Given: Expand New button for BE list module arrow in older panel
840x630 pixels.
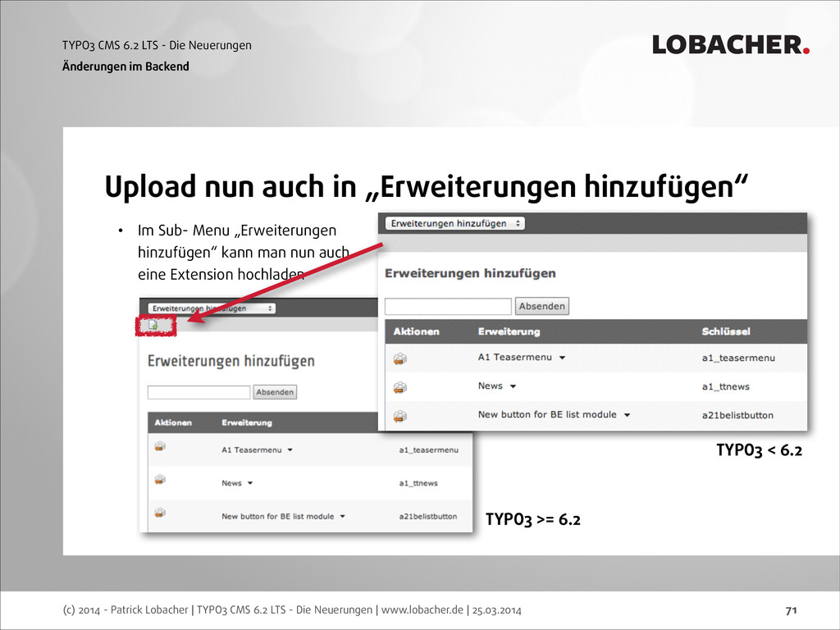Looking at the screenshot, I should tap(627, 414).
